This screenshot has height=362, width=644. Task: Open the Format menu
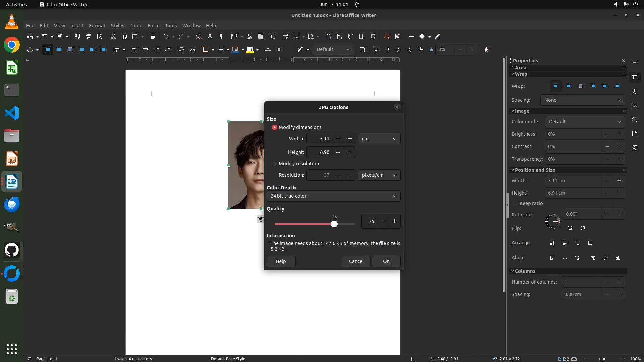[x=97, y=25]
